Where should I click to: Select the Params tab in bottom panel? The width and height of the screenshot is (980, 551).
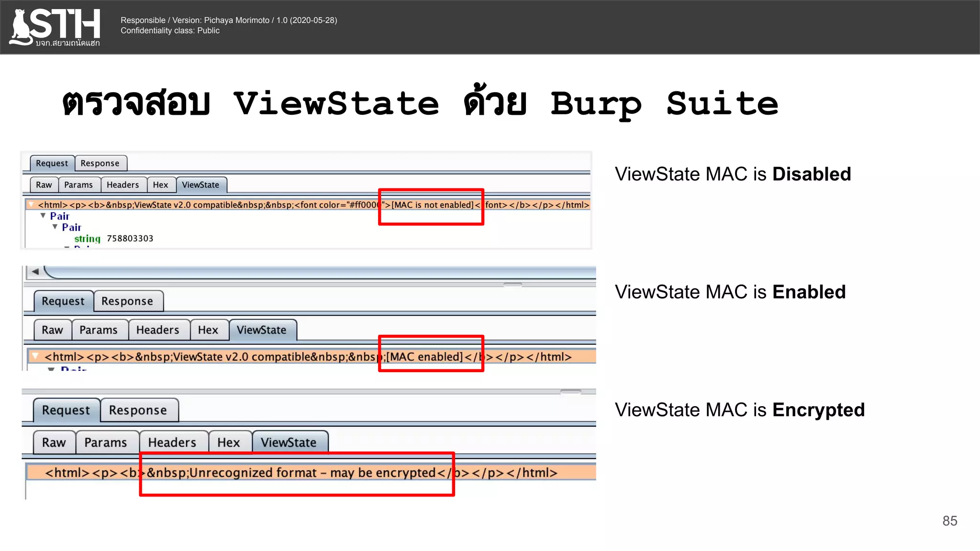click(x=107, y=442)
